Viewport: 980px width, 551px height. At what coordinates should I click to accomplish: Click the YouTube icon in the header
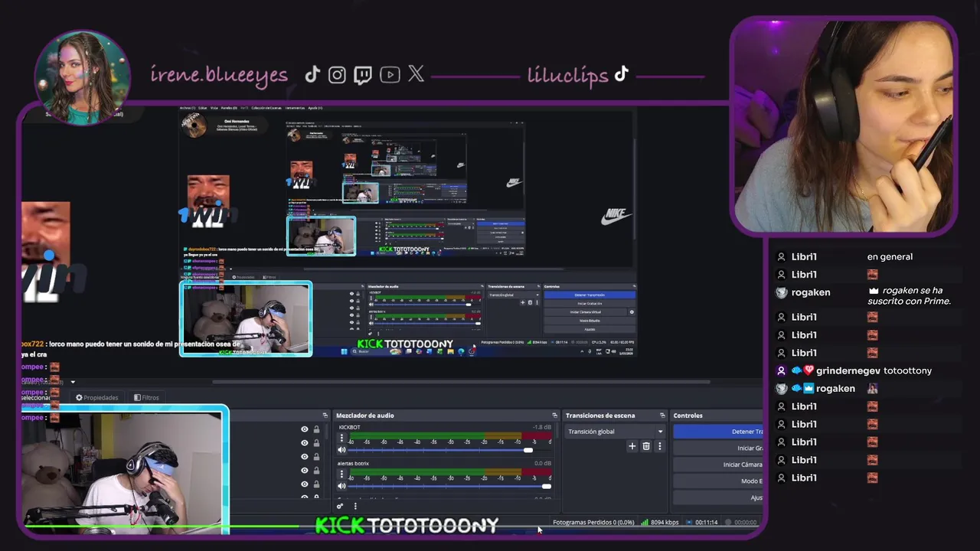pyautogui.click(x=390, y=75)
